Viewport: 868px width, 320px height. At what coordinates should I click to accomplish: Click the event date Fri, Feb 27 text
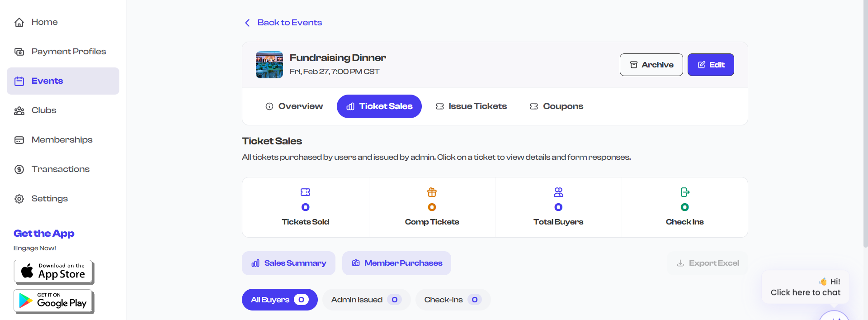tap(335, 72)
